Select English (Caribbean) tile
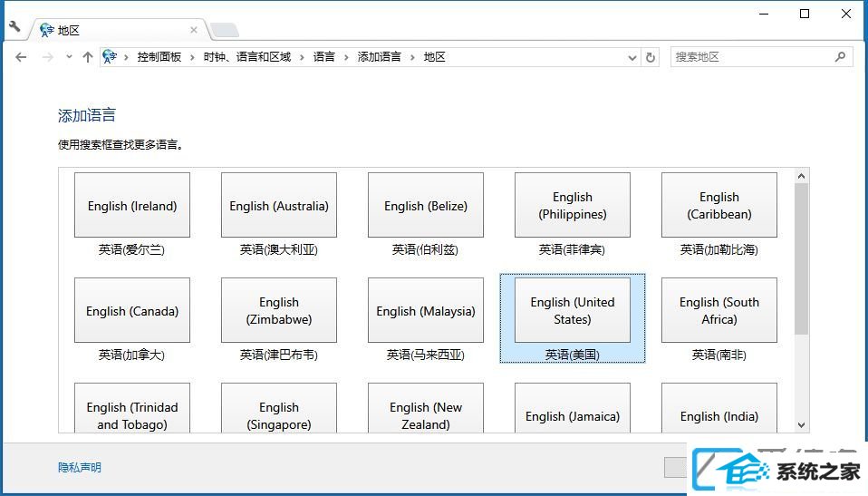 pos(719,205)
